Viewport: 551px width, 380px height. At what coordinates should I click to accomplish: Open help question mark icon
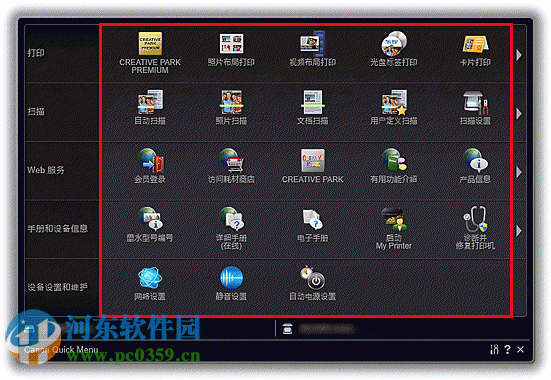(507, 349)
